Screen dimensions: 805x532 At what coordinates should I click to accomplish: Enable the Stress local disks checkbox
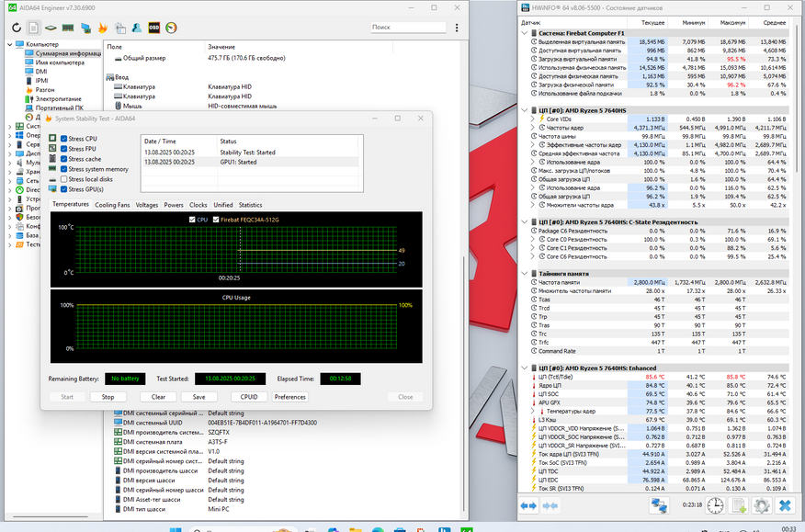tap(63, 179)
